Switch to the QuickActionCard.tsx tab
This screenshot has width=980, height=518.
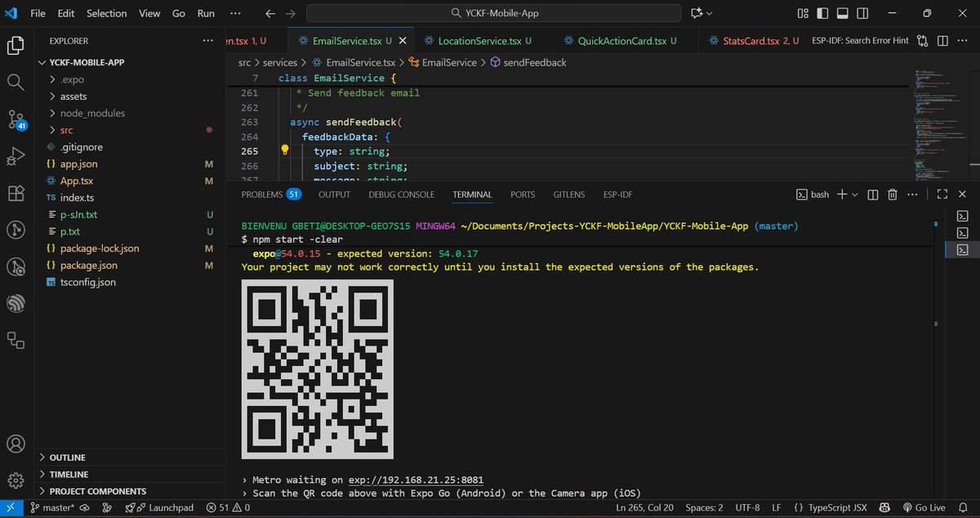click(x=626, y=41)
